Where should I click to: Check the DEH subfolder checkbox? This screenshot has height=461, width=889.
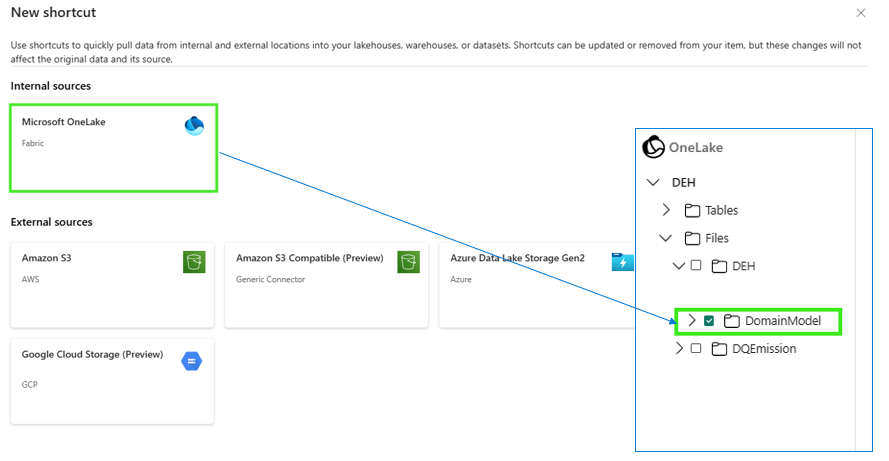(x=696, y=266)
